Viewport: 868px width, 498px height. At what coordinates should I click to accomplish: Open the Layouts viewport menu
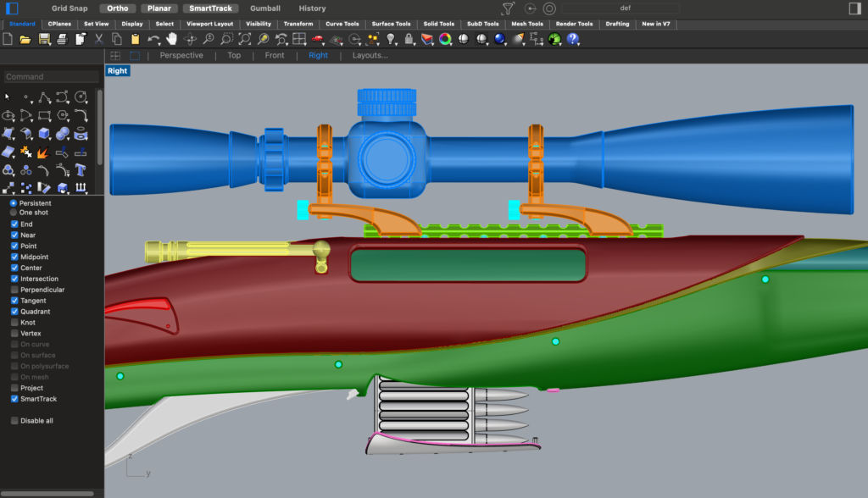[370, 55]
